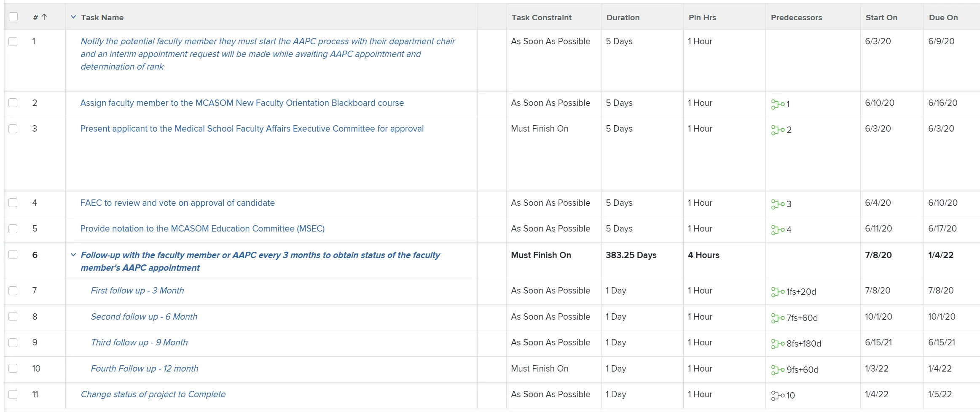
Task: Check the box for task 6
Action: 13,255
